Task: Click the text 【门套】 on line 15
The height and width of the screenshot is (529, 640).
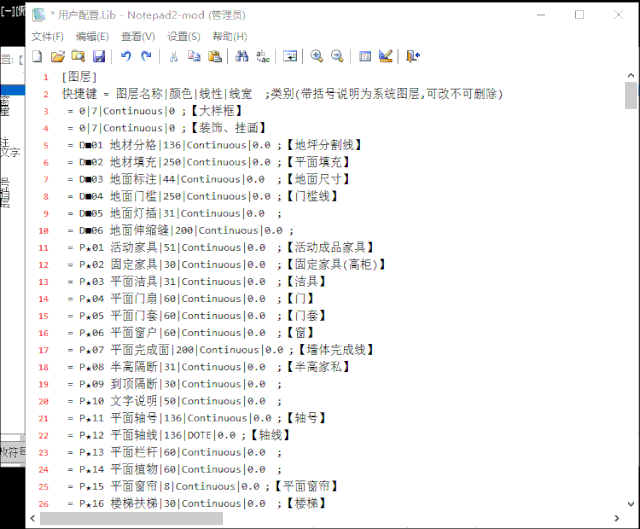Action: [306, 316]
